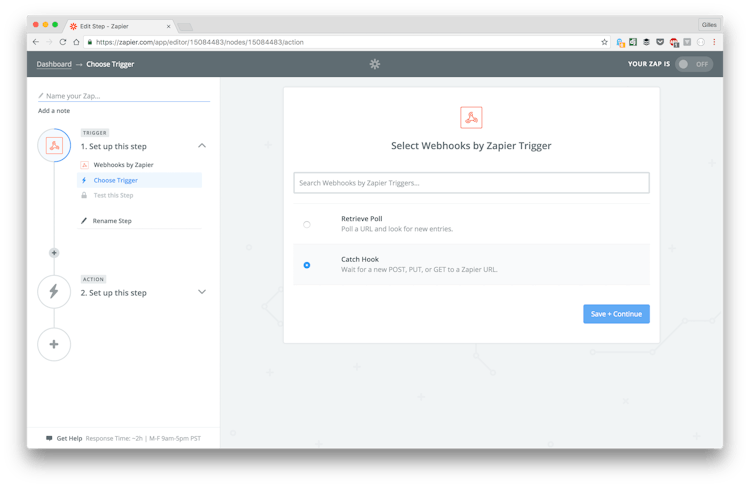Bookmark the page with the star icon
This screenshot has width=750, height=487.
(604, 42)
